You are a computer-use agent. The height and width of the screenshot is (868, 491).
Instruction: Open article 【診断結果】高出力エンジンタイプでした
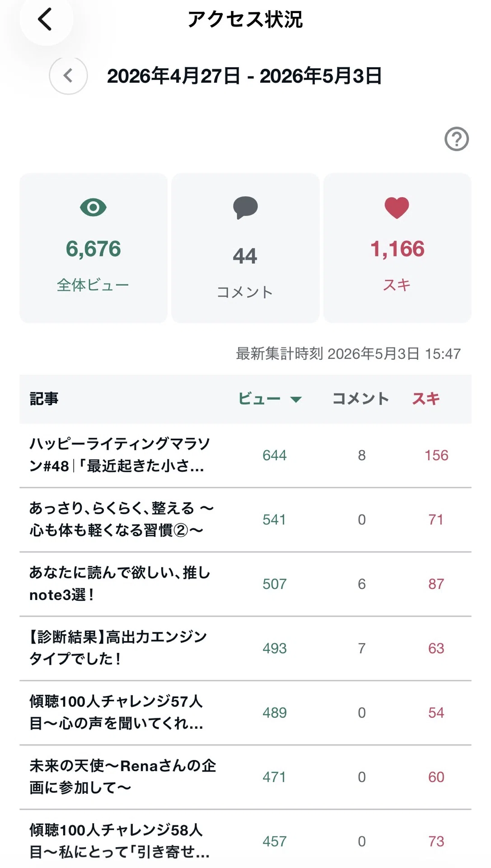[x=245, y=648]
